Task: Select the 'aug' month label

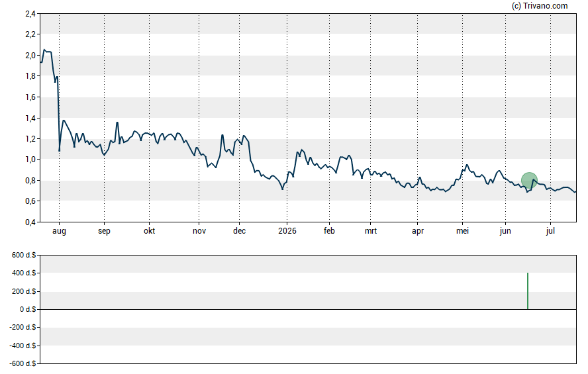Action: pyautogui.click(x=59, y=231)
